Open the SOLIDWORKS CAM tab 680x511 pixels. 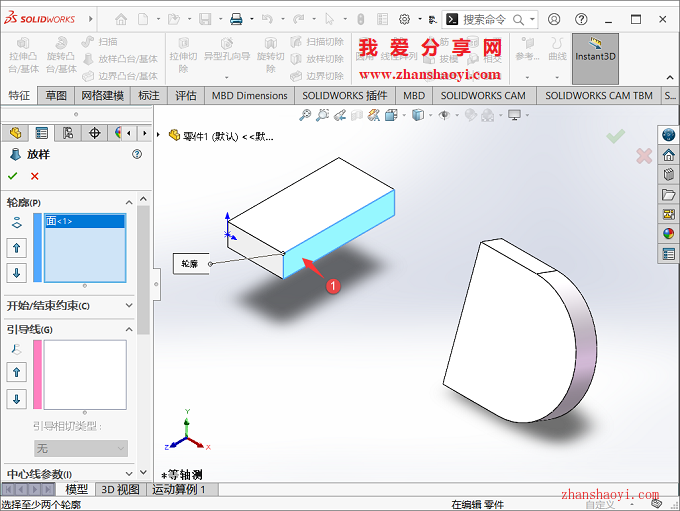[x=483, y=96]
